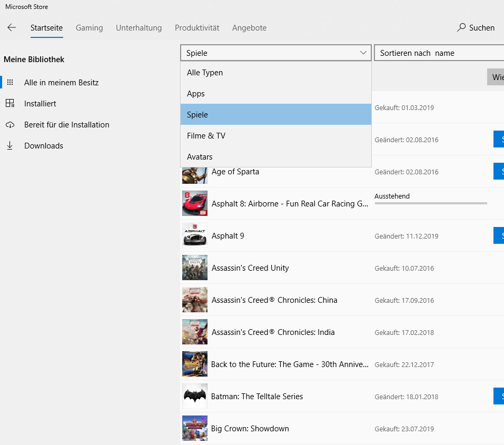Viewport: 504px width, 445px height.
Task: Click the Gekauft: 10.07.2016 date
Action: 404,269
